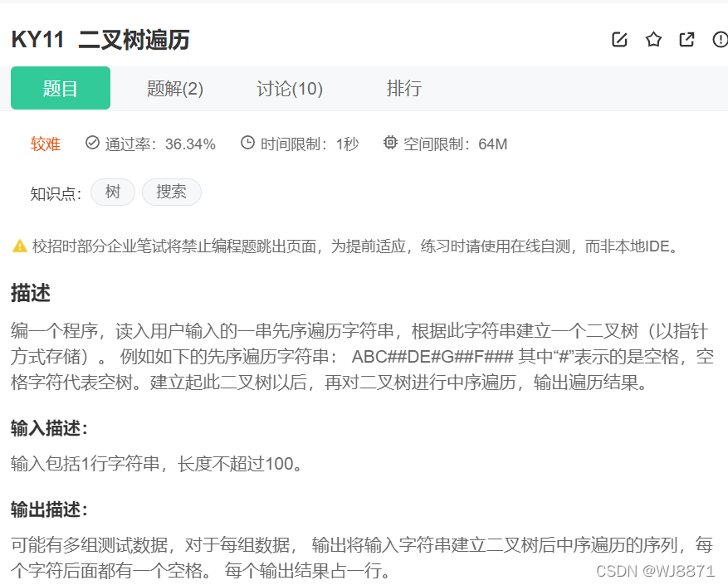Click the yellow warning triangle icon
Image resolution: width=728 pixels, height=585 pixels.
coord(19,246)
